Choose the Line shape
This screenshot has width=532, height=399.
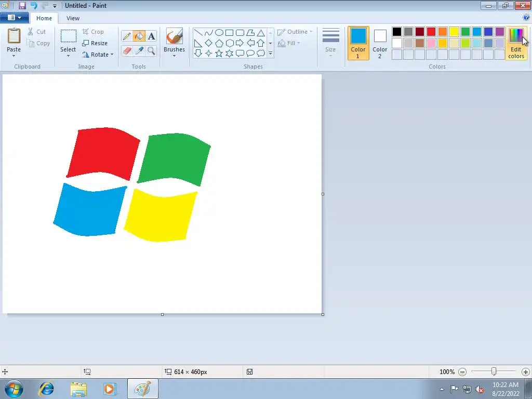[x=198, y=33]
